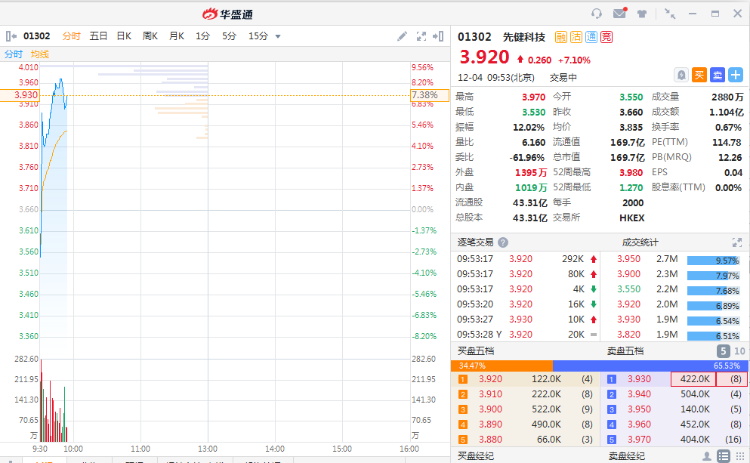This screenshot has height=463, width=750.
Task: Click bid price 3.880 row
Action: (x=525, y=440)
